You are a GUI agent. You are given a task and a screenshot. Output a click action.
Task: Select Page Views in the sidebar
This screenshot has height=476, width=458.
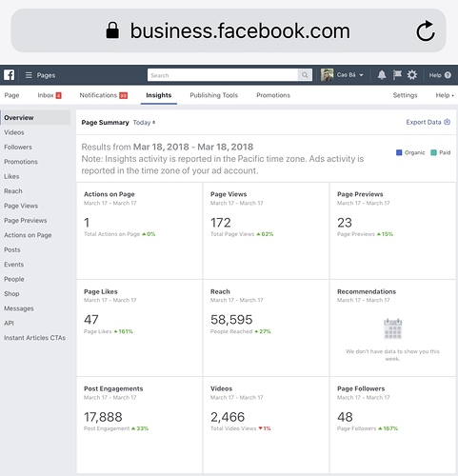point(21,206)
